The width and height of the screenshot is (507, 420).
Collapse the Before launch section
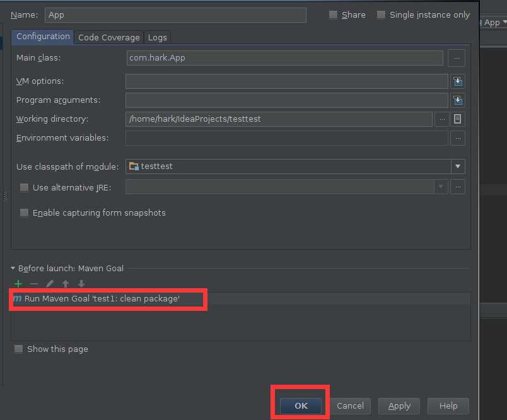13,269
